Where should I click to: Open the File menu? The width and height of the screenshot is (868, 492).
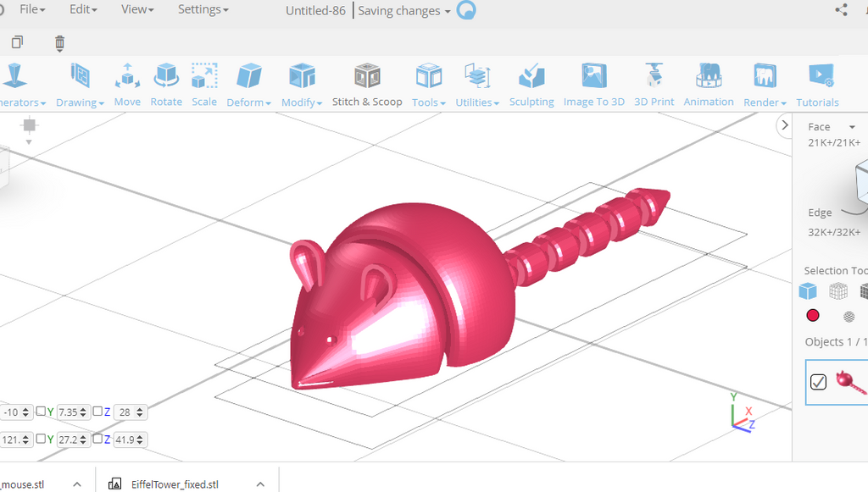(x=32, y=9)
